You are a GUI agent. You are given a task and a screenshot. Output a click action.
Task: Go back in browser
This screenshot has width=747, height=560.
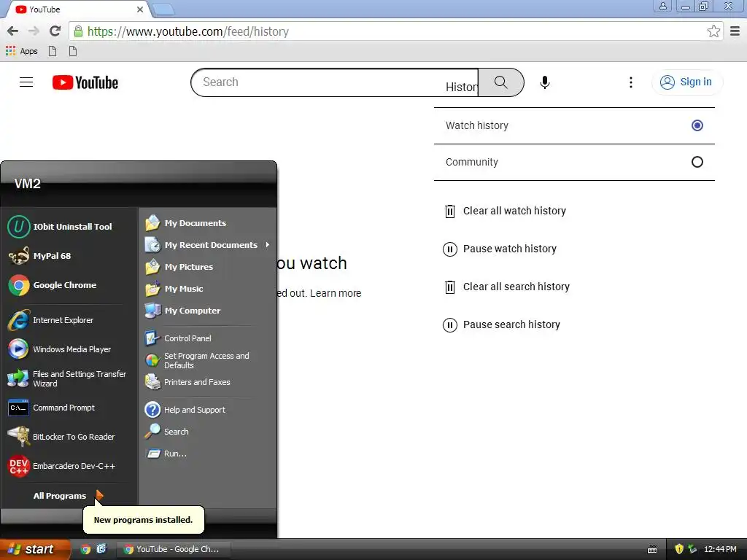point(13,31)
